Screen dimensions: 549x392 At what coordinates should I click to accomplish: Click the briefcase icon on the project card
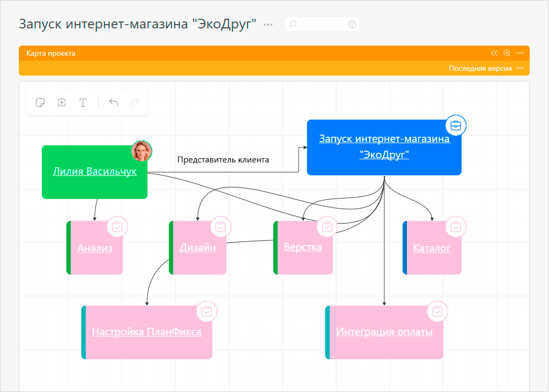[456, 125]
